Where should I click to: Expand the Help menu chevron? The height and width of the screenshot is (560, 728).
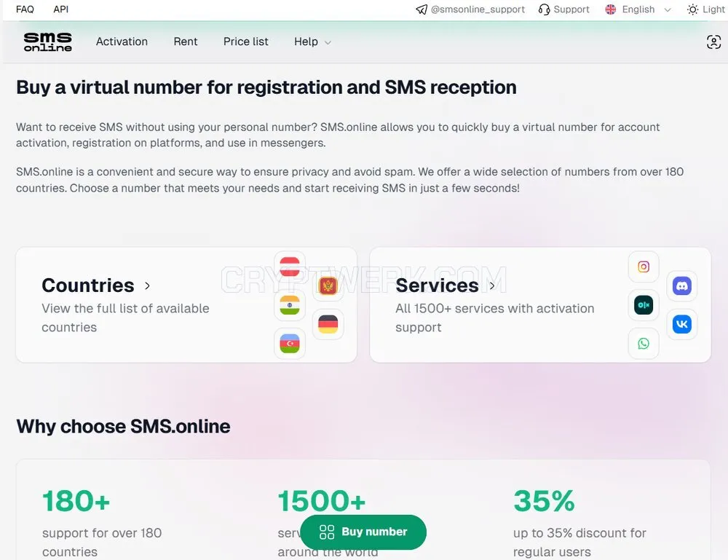pyautogui.click(x=328, y=43)
